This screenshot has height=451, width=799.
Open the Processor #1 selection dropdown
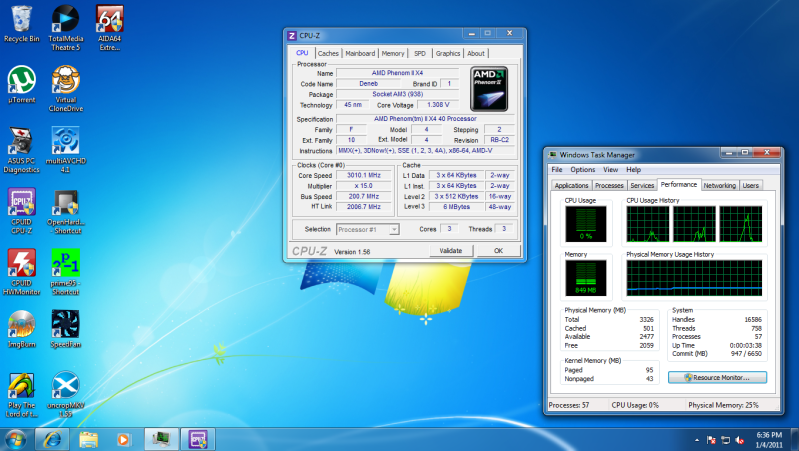(x=367, y=230)
